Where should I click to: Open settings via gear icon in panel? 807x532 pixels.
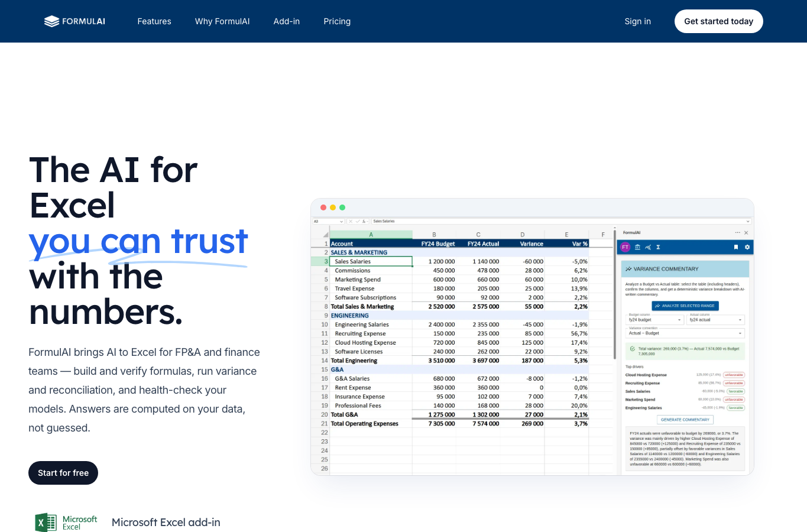pos(747,247)
